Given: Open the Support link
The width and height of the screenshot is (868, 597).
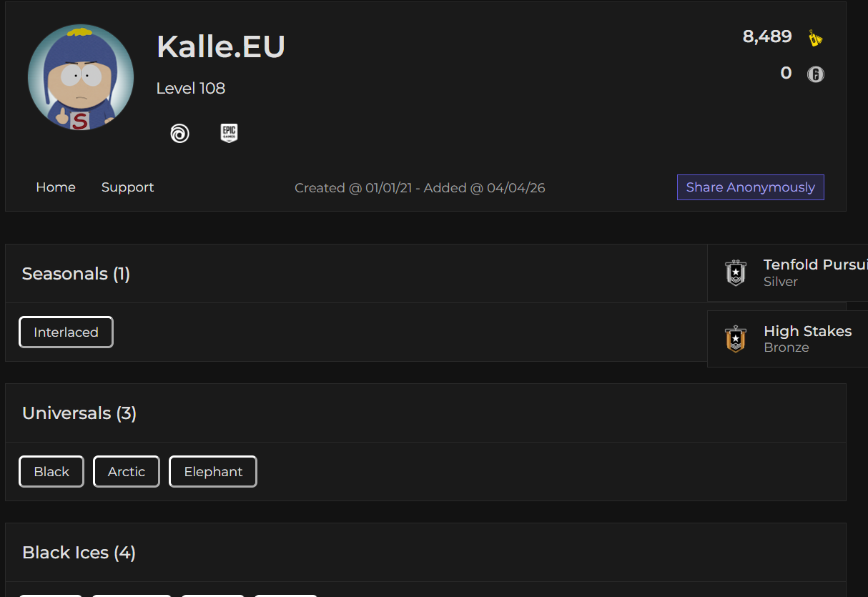Looking at the screenshot, I should coord(127,187).
